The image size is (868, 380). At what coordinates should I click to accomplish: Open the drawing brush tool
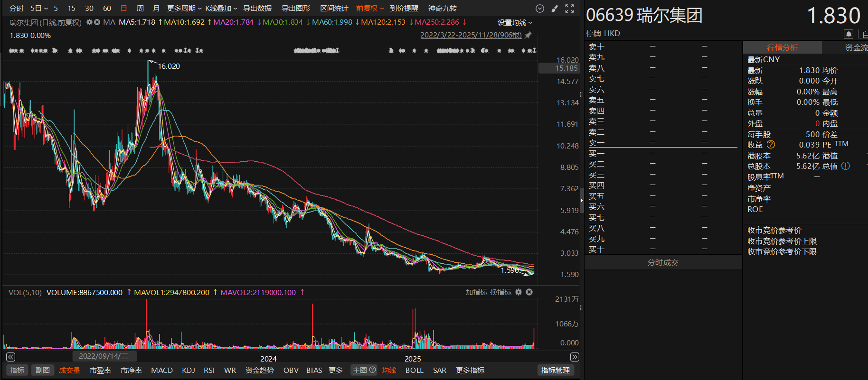(x=555, y=9)
